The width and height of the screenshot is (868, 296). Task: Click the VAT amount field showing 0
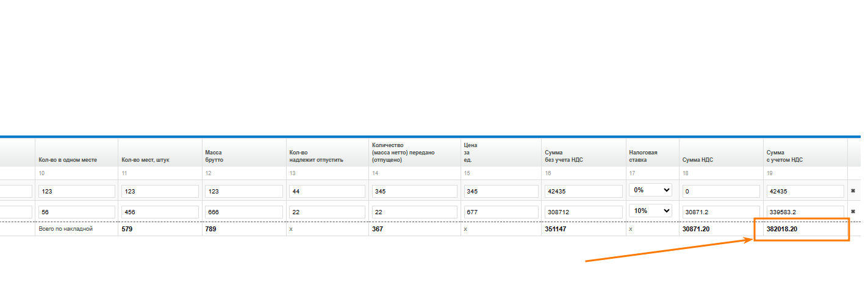[x=721, y=191]
